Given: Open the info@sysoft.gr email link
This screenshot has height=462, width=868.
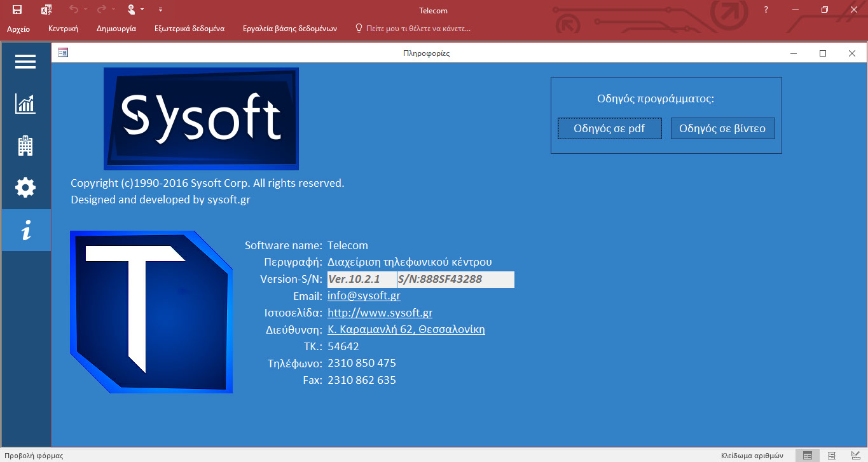Looking at the screenshot, I should click(x=364, y=296).
